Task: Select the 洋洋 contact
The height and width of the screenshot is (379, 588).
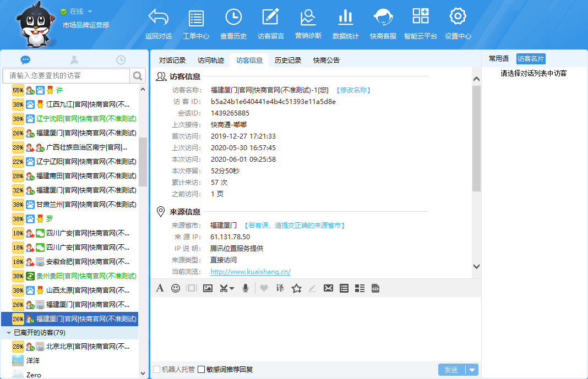Action: tap(70, 361)
